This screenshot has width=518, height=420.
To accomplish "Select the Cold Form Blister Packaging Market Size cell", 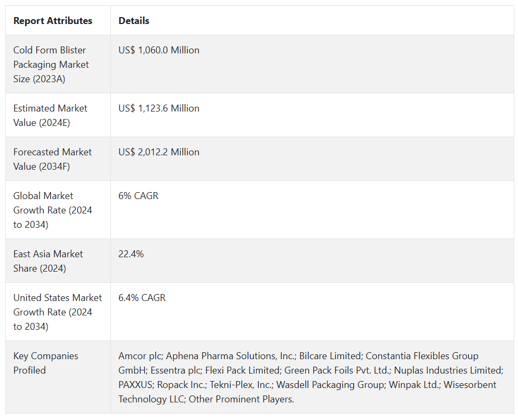I will click(51, 64).
